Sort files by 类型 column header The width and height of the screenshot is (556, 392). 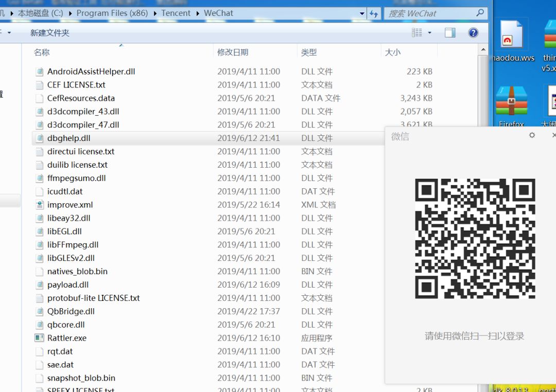point(309,52)
